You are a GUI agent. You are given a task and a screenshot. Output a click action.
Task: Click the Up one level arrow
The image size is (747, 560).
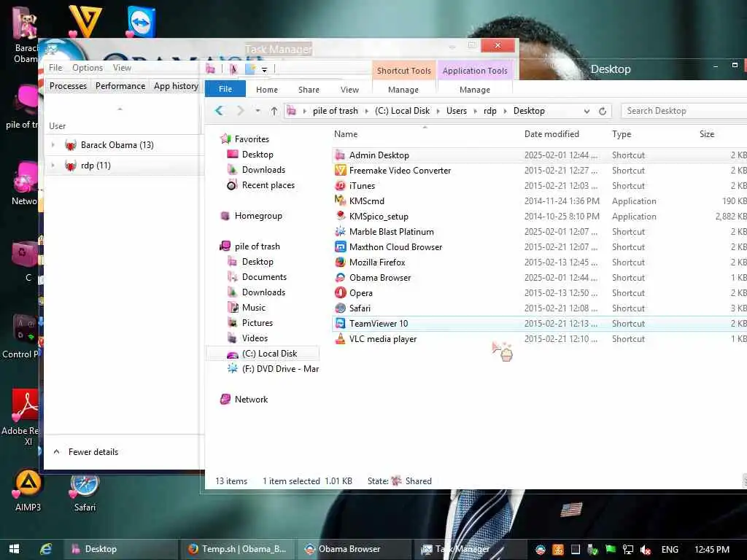tap(274, 111)
